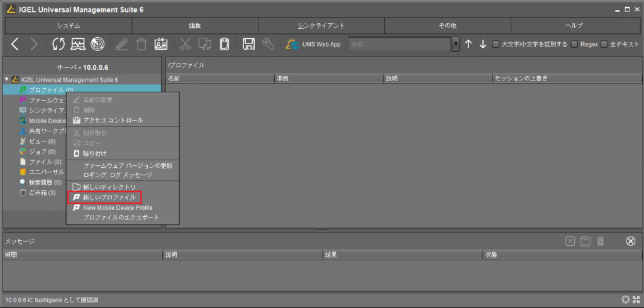Click the gear icon in status bar
Viewport: 644px width, 308px height.
point(625,299)
